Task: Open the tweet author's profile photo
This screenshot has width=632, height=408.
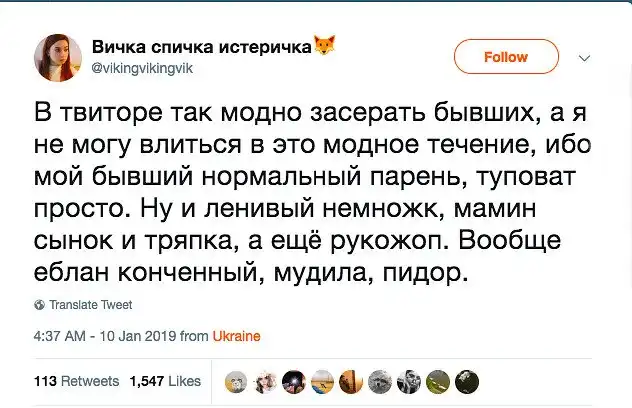Action: coord(57,56)
